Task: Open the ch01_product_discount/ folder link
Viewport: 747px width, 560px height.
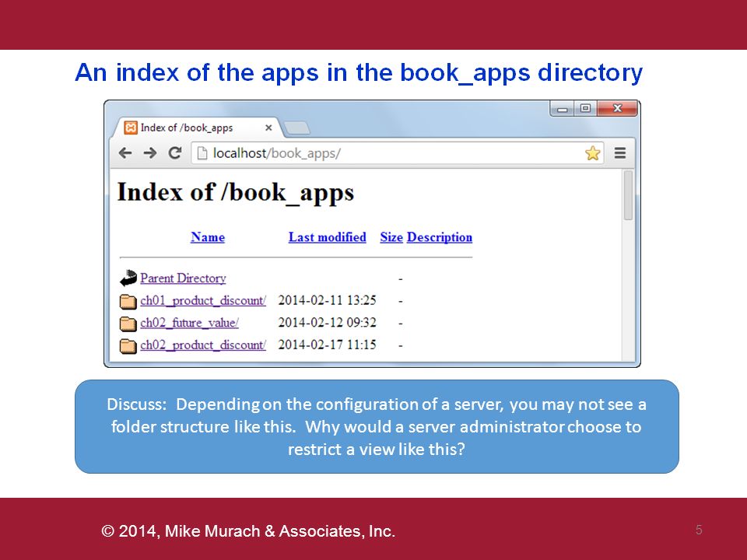Action: coord(203,300)
